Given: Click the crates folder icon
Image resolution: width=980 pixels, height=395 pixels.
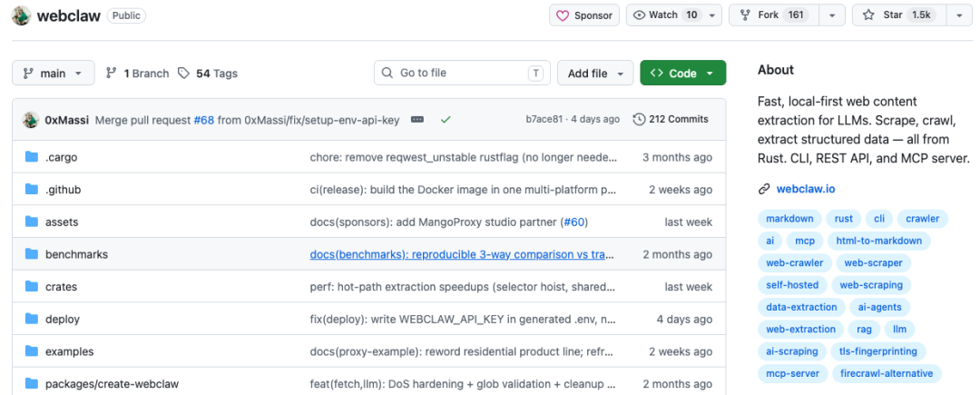Looking at the screenshot, I should coord(31,287).
